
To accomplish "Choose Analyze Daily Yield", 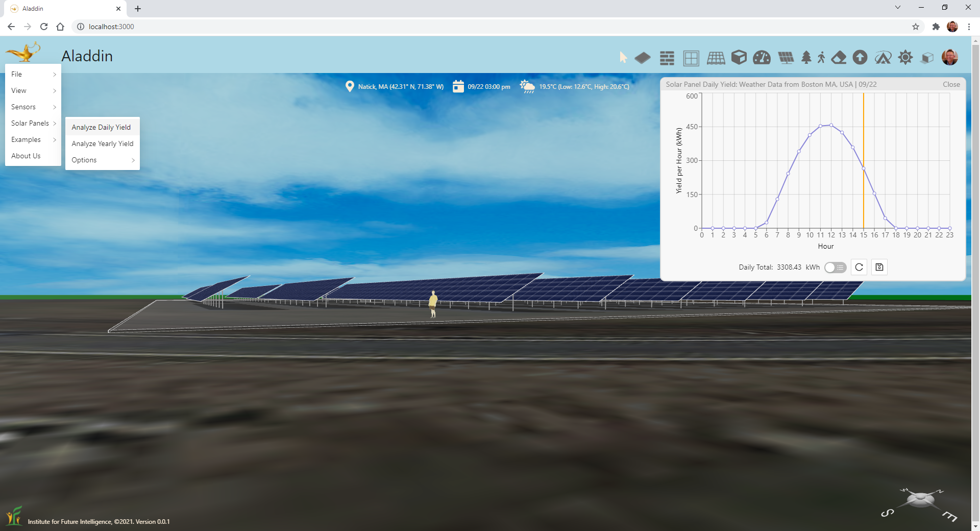I will [101, 128].
